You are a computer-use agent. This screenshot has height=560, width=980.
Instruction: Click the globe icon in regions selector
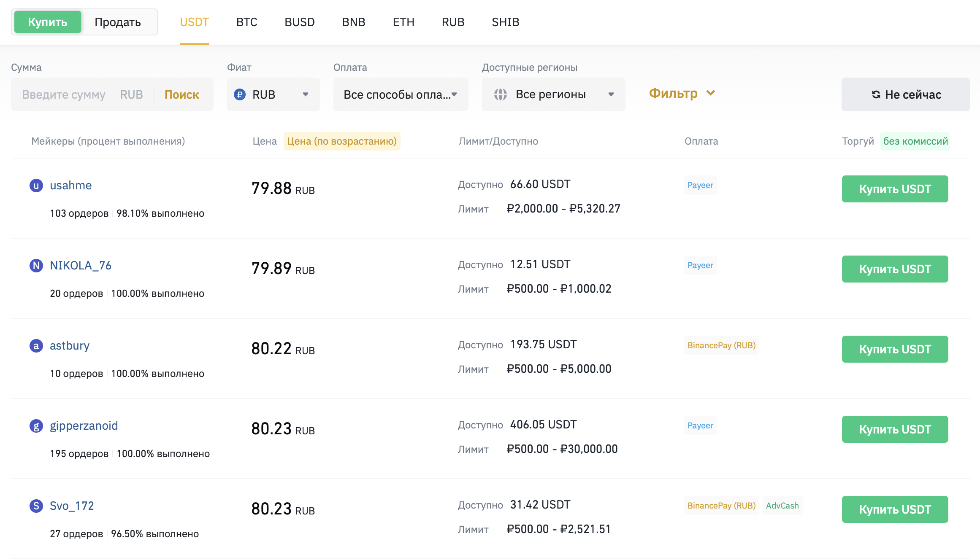point(501,94)
